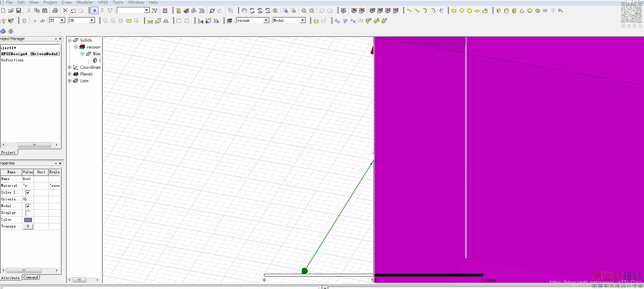Open the Tools menu
Viewport: 644px width, 289px height.
pos(118,2)
